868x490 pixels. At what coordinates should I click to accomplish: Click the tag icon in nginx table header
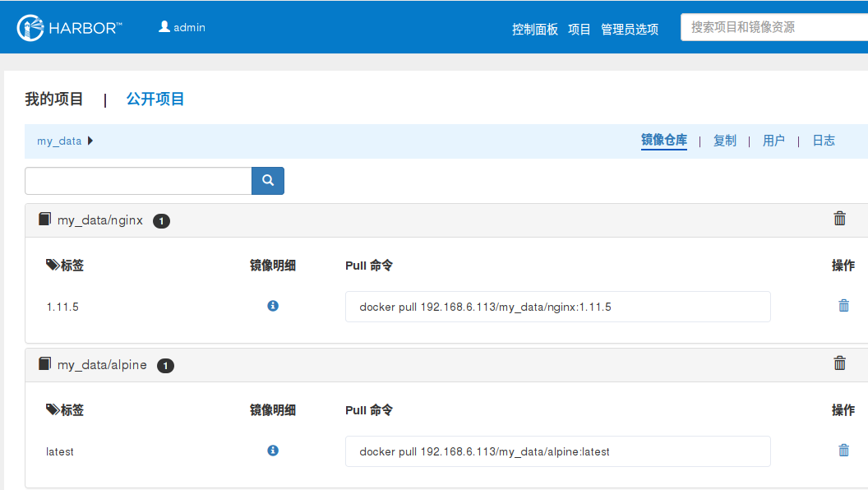click(x=53, y=265)
